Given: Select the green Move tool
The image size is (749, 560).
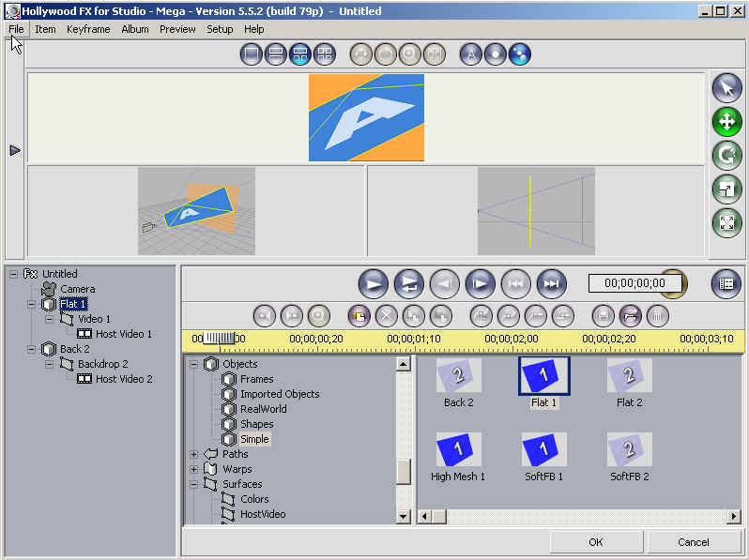Looking at the screenshot, I should tap(727, 122).
